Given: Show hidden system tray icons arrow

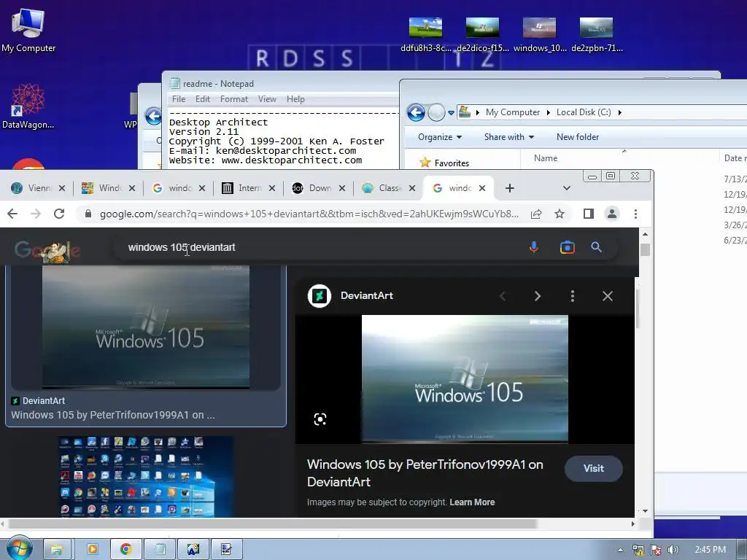Looking at the screenshot, I should click(x=620, y=550).
